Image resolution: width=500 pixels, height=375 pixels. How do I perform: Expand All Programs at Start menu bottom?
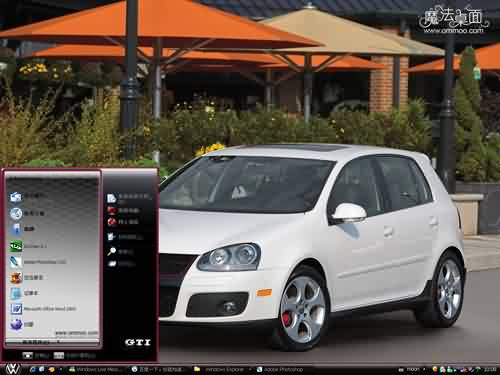click(40, 342)
